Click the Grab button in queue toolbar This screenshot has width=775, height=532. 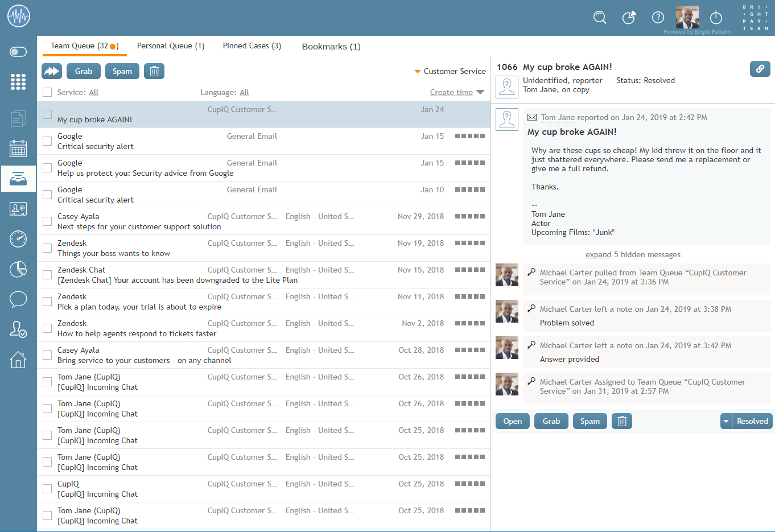(x=84, y=71)
